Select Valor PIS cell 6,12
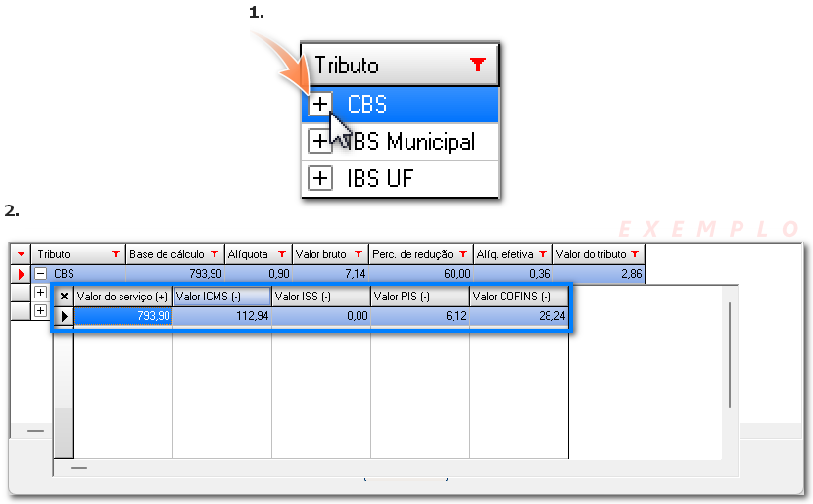 (420, 316)
